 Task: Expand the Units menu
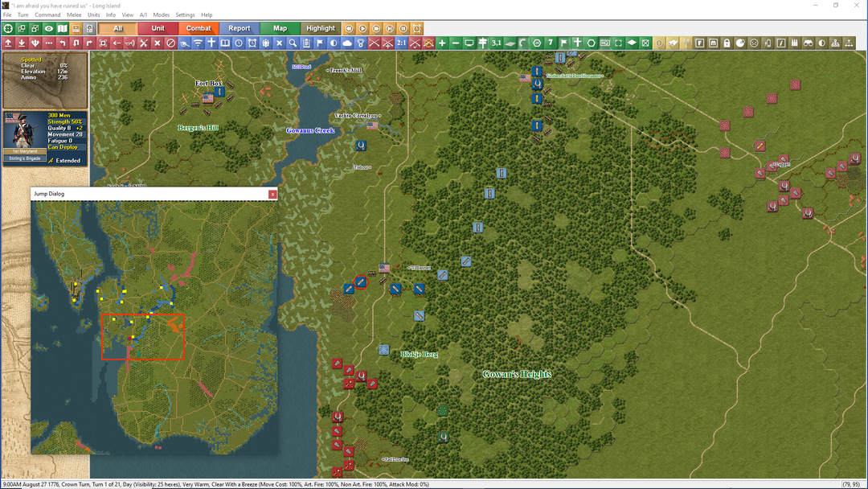[x=94, y=15]
